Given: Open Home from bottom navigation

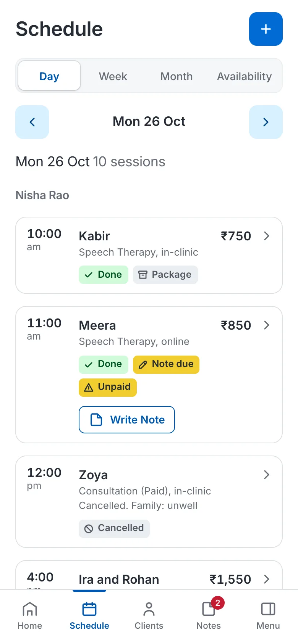Looking at the screenshot, I should coord(30,616).
